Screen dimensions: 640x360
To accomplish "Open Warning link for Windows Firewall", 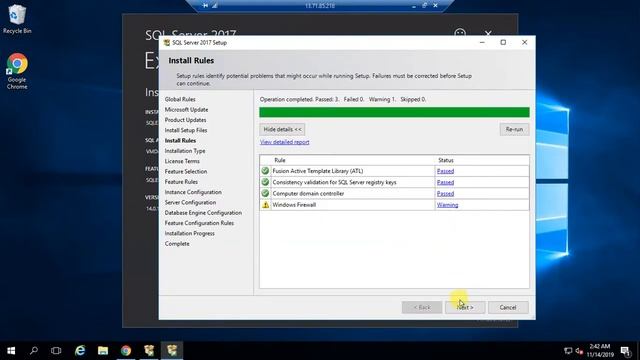I will [x=447, y=205].
